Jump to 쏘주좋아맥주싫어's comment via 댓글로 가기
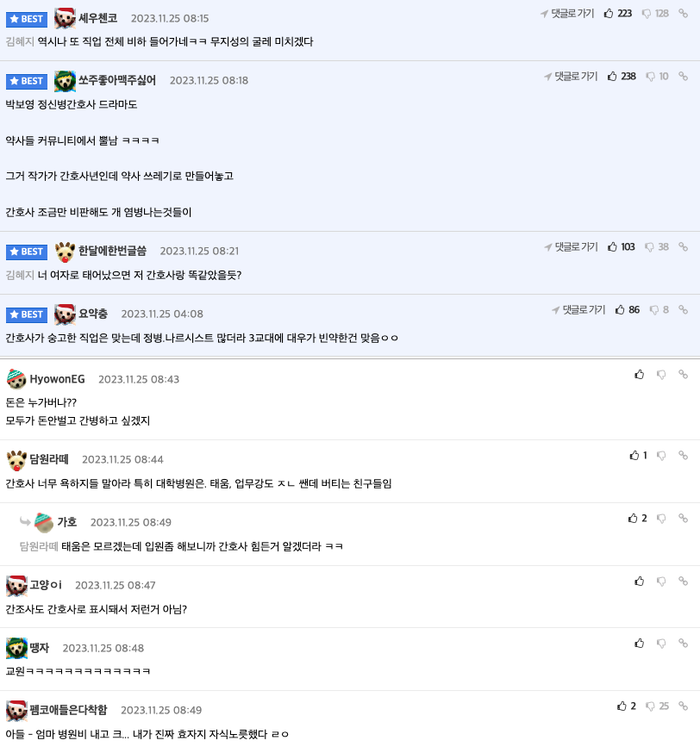 tap(571, 77)
